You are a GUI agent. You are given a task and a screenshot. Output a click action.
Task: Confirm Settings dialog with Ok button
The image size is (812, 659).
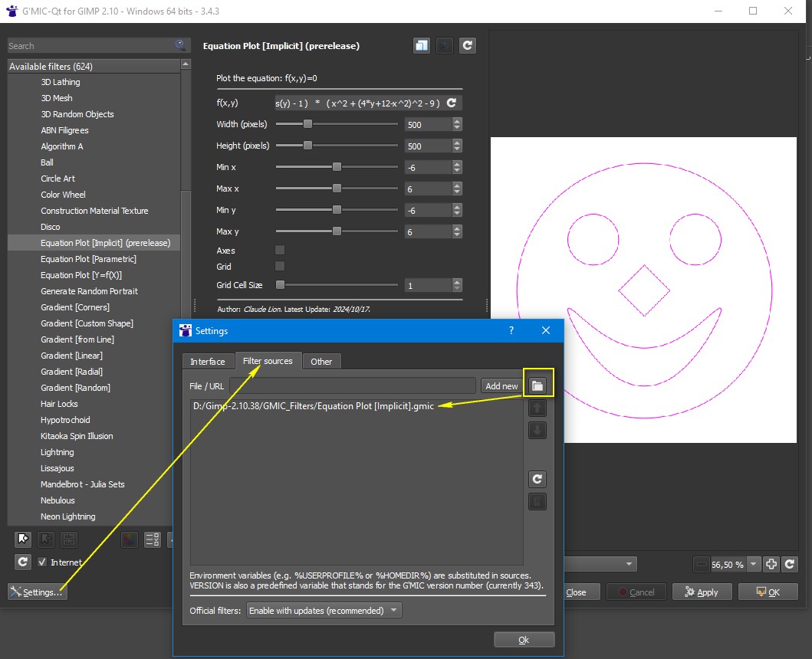(524, 640)
